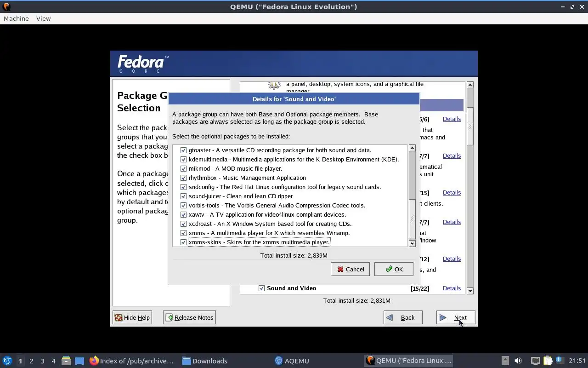588x368 pixels.
Task: Click the dialog package list scrollbar thumb
Action: pos(412,219)
